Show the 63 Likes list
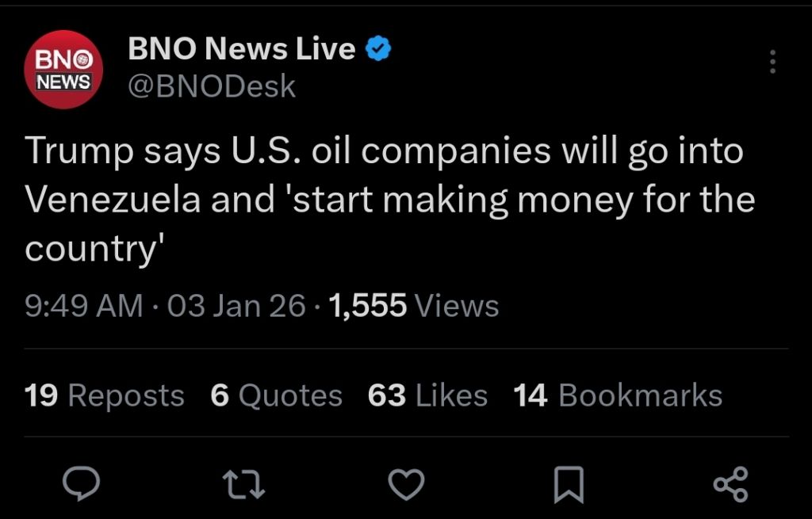812x519 pixels. 427,395
